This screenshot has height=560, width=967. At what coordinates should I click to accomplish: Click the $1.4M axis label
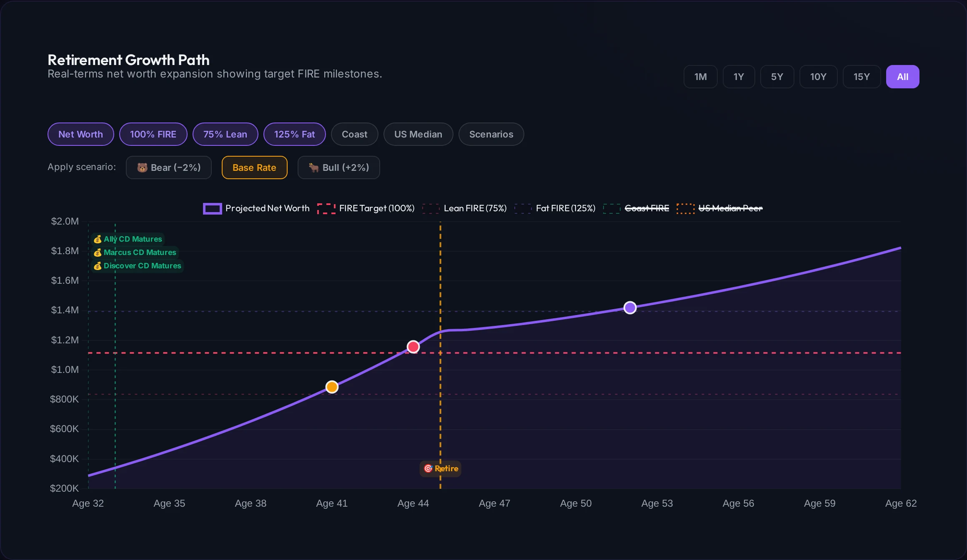65,310
